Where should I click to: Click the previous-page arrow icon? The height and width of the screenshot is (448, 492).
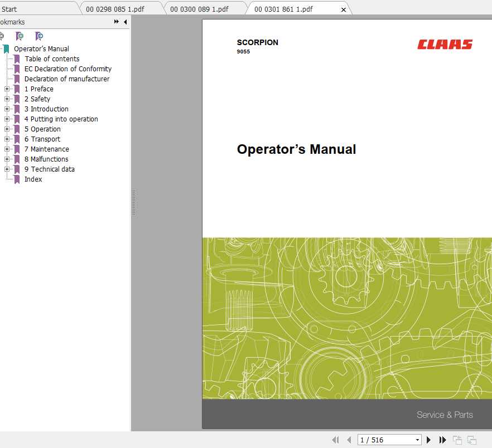tap(349, 440)
